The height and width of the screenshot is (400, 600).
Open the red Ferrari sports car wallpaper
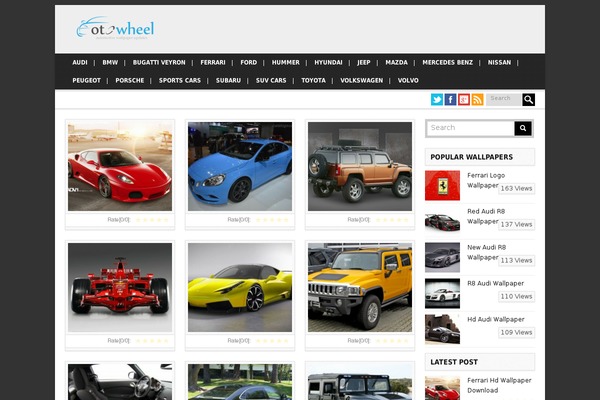(x=120, y=166)
